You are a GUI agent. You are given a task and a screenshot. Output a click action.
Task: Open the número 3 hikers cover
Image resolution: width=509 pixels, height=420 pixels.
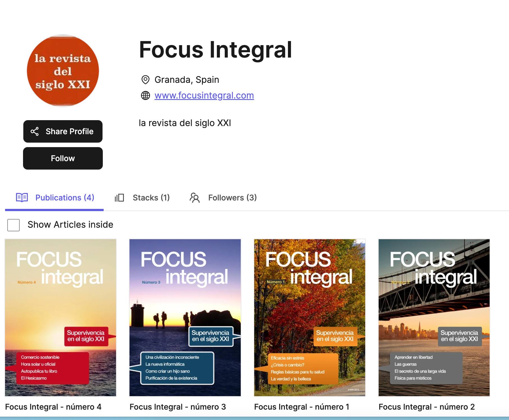click(185, 317)
